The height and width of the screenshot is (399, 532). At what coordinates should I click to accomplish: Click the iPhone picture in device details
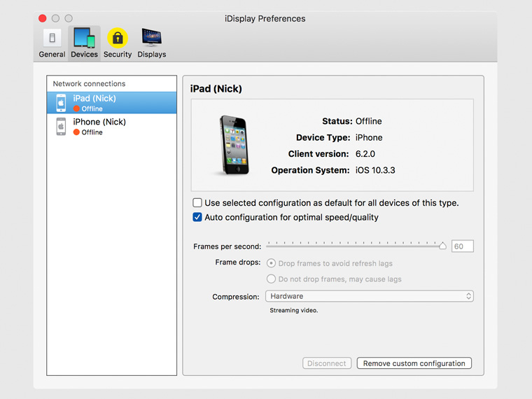[229, 145]
